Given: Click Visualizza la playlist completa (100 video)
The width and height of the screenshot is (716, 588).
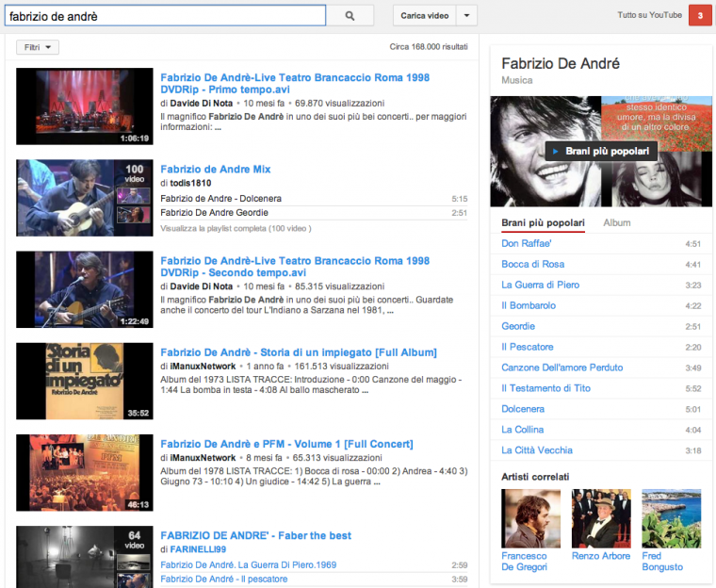Looking at the screenshot, I should point(236,228).
